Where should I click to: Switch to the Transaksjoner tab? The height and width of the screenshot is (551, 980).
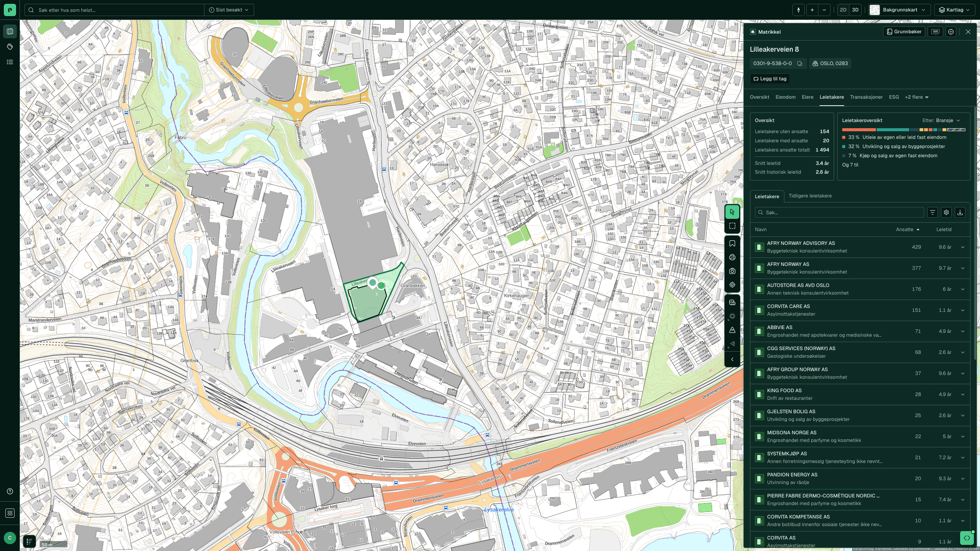coord(866,97)
